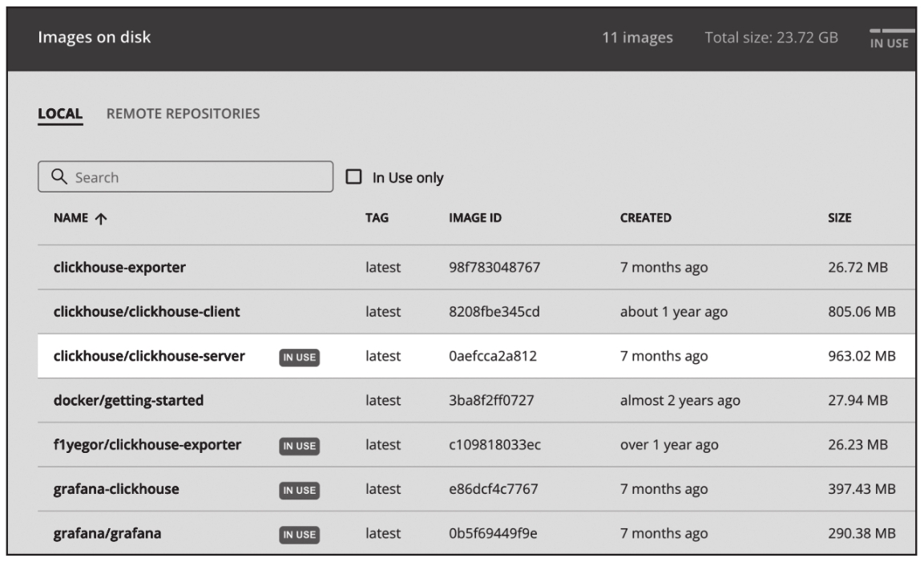Click the 27.94 MB size value

coord(857,400)
